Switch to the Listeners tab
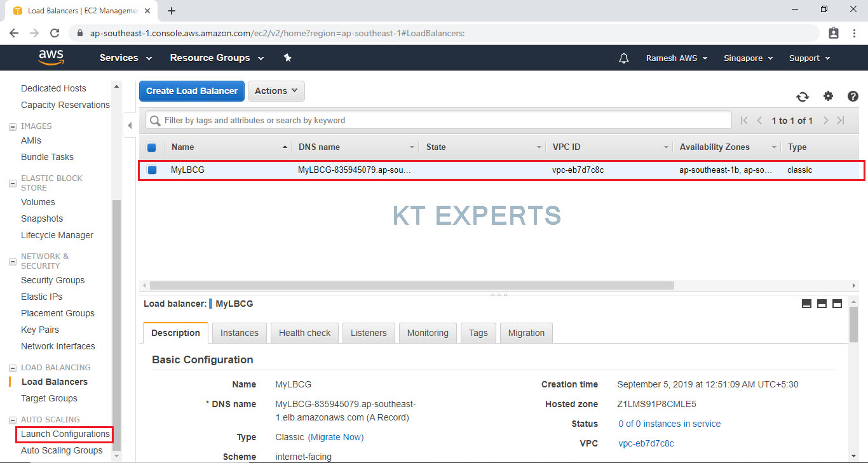Screen dimensions: 868x463 pyautogui.click(x=369, y=333)
